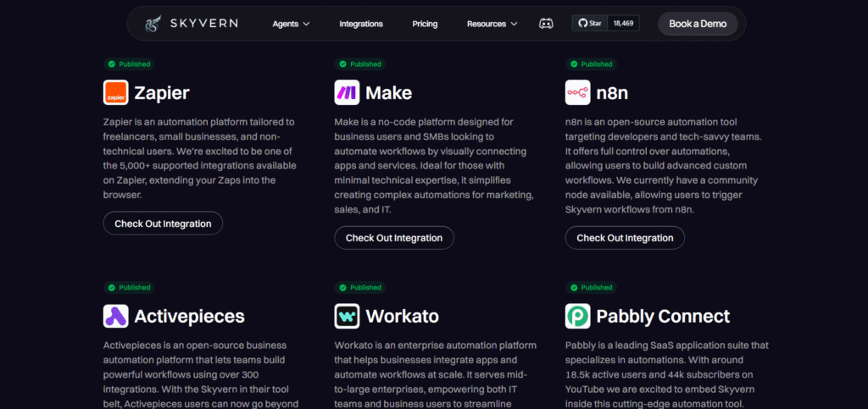Click the Activepieces heading text
The width and height of the screenshot is (868, 409).
click(x=189, y=316)
